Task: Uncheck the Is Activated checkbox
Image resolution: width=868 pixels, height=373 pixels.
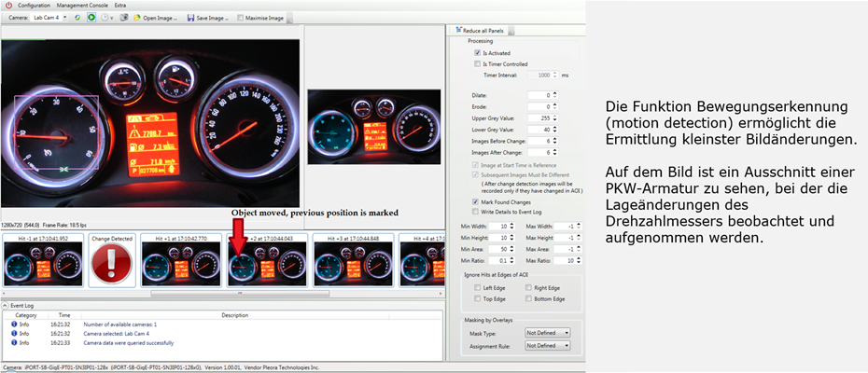Action: [x=477, y=54]
